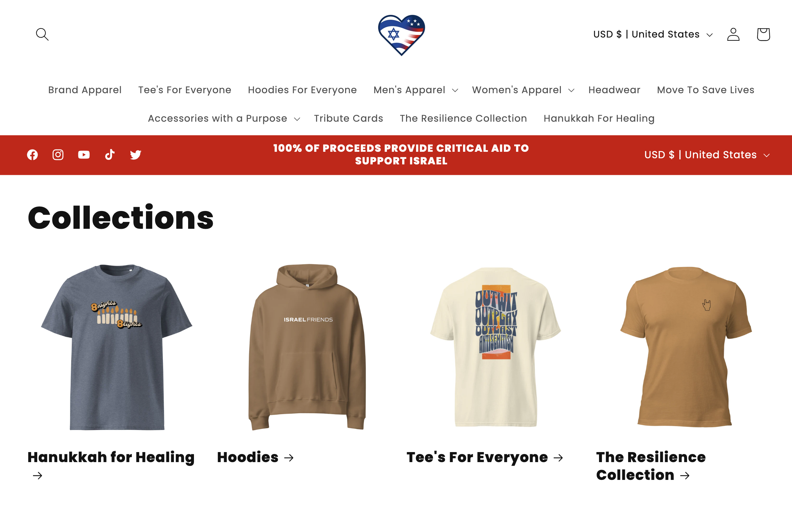Visit the Instagram profile icon
The width and height of the screenshot is (792, 532).
coord(58,155)
